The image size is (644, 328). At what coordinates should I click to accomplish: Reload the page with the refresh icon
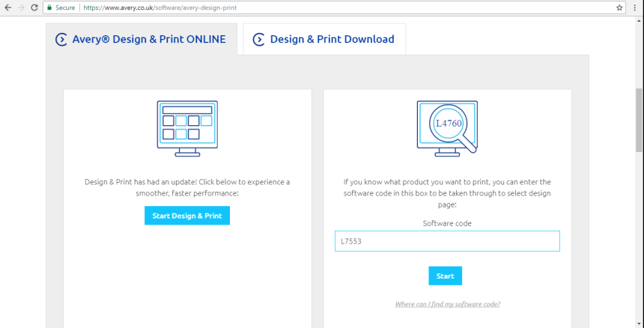tap(34, 7)
